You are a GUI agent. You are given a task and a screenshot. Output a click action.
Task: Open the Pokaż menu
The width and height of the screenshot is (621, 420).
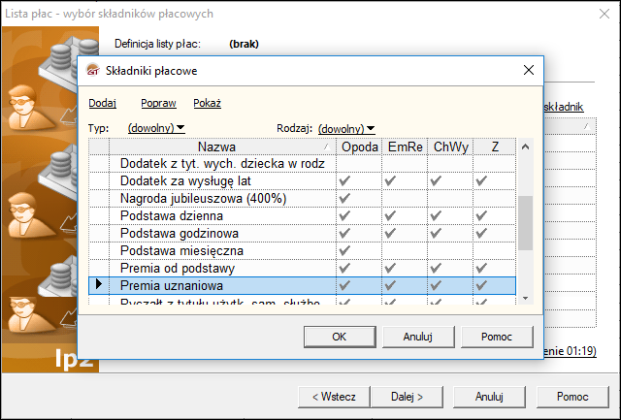pos(207,103)
